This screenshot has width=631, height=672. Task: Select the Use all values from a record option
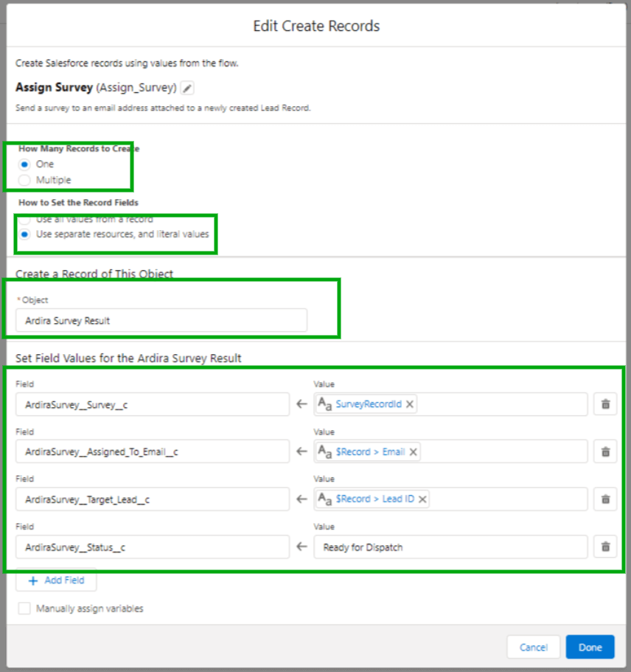click(x=24, y=218)
